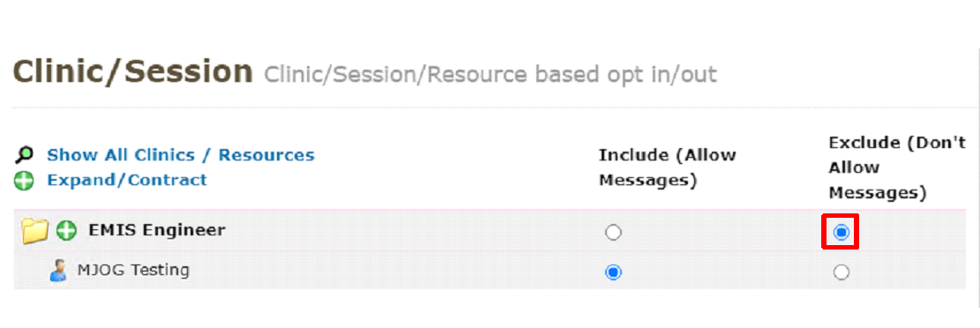Click the person icon next to MJOG Testing
Image resolution: width=980 pixels, height=328 pixels.
59,272
